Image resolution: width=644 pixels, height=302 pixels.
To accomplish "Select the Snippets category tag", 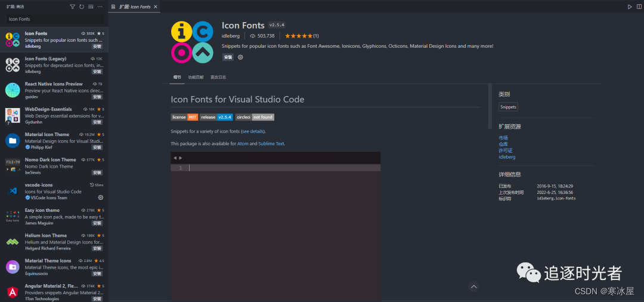I will pos(509,107).
